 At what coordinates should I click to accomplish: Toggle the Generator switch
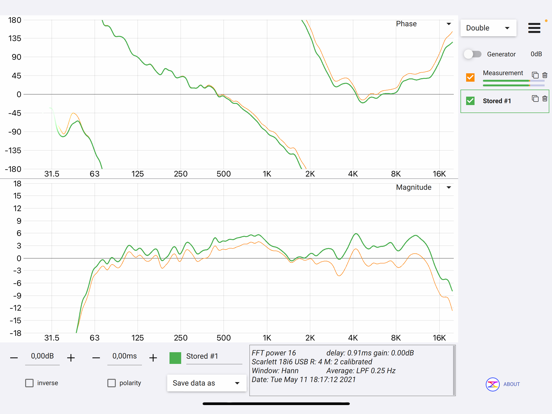(472, 54)
